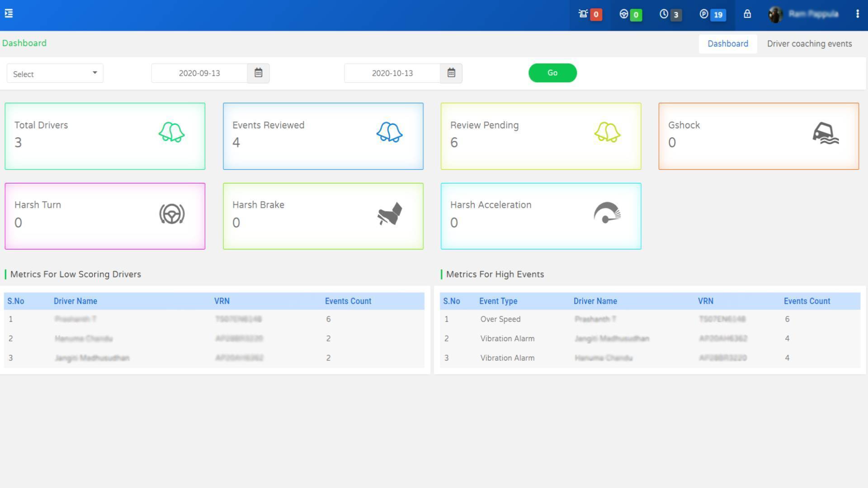Open the end date calendar picker
The image size is (868, 488).
[x=450, y=73]
